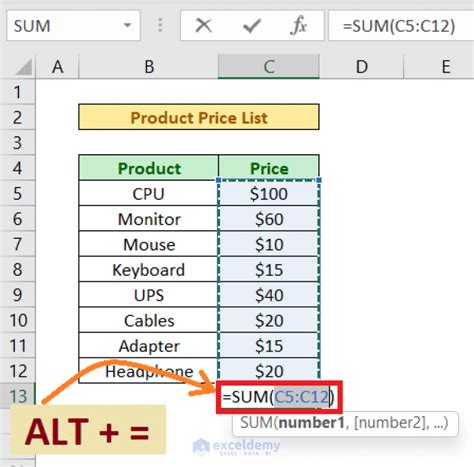The image size is (474, 467).
Task: Select the Monitor product cell
Action: 149,219
